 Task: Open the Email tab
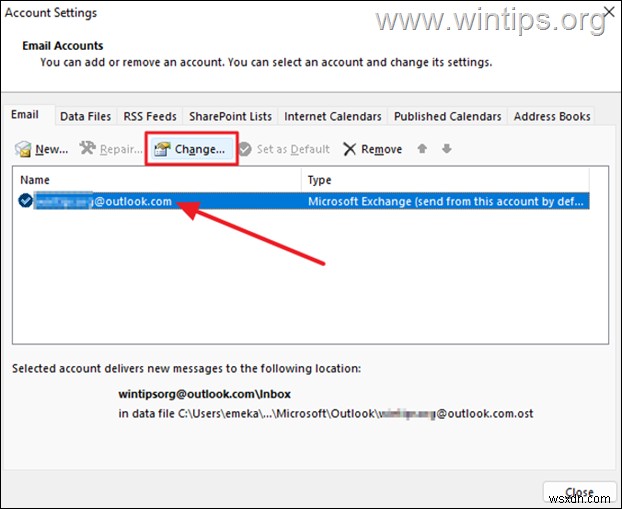tap(25, 115)
